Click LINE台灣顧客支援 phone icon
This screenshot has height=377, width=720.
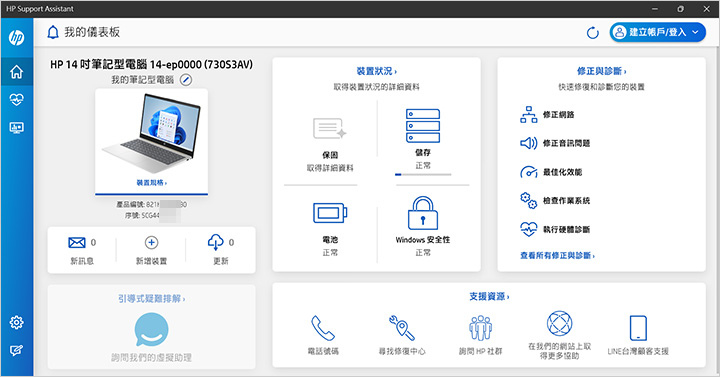coord(638,328)
